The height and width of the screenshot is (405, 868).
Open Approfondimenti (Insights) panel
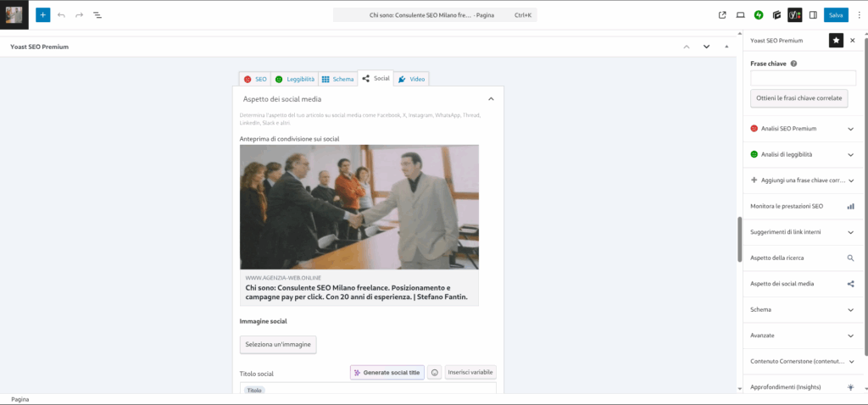pos(803,386)
